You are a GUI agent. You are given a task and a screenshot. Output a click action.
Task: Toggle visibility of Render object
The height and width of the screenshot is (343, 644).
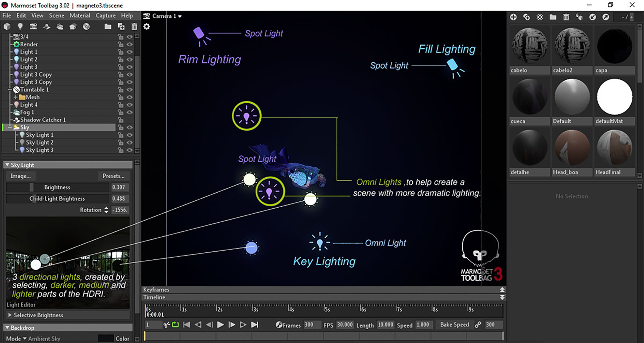[129, 44]
